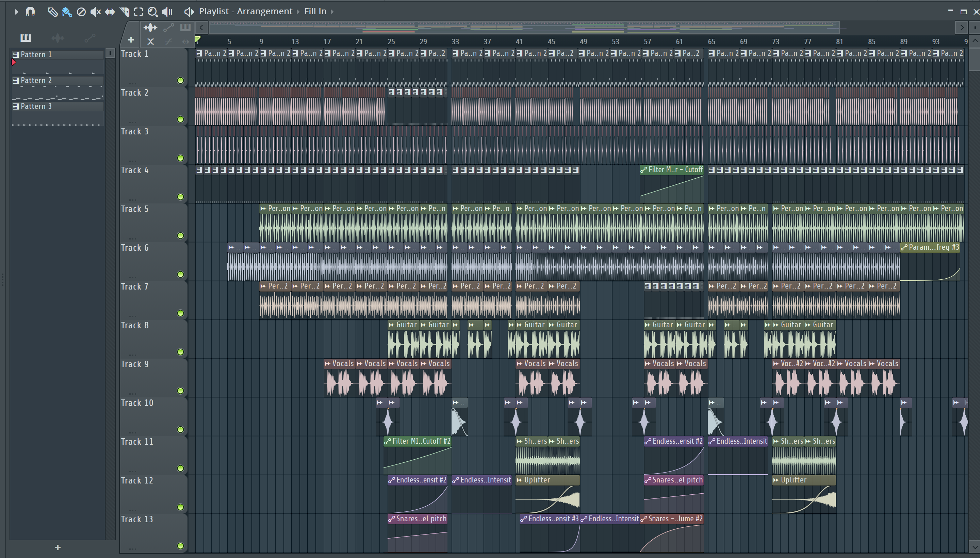Select the Playback scrub tool

pos(167,12)
